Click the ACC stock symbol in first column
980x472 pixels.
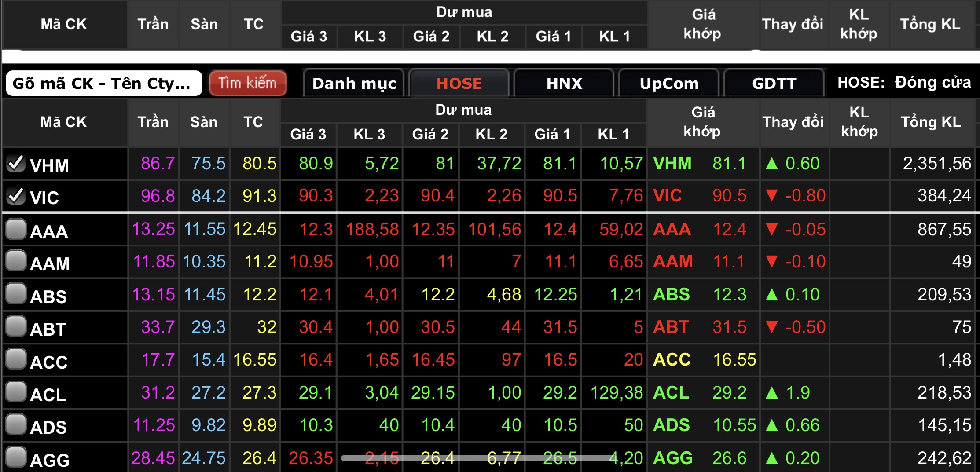tap(49, 362)
